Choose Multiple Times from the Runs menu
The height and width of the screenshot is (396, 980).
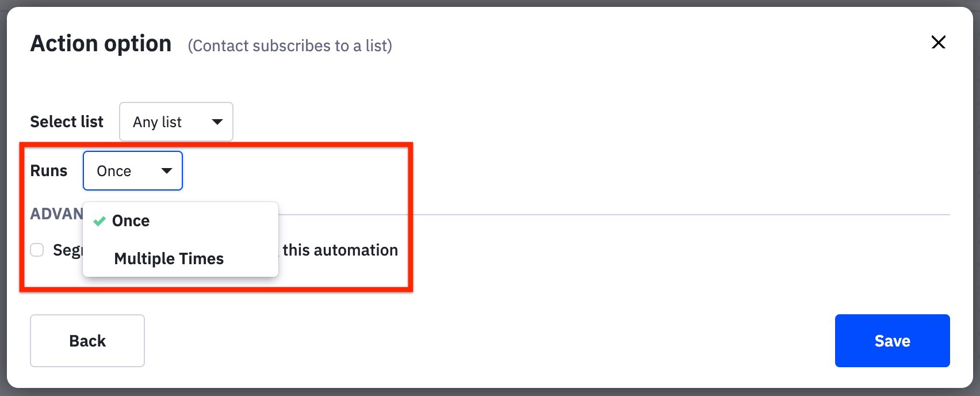tap(169, 258)
